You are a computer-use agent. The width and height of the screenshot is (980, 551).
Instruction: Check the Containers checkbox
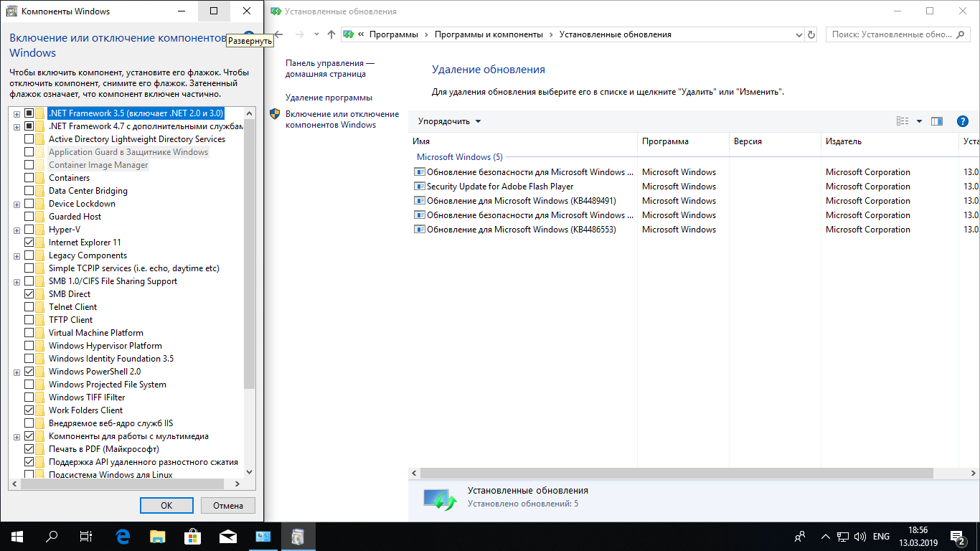(29, 178)
